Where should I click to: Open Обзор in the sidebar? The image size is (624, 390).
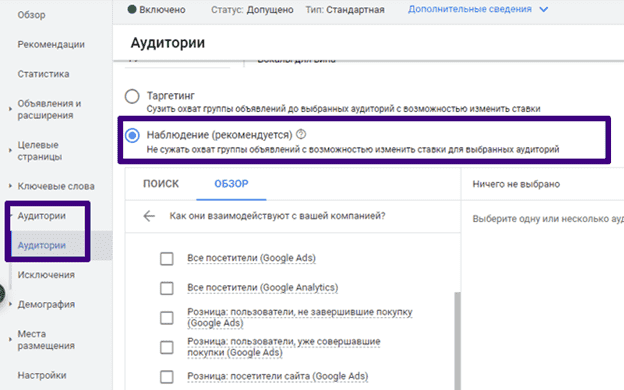pos(31,15)
